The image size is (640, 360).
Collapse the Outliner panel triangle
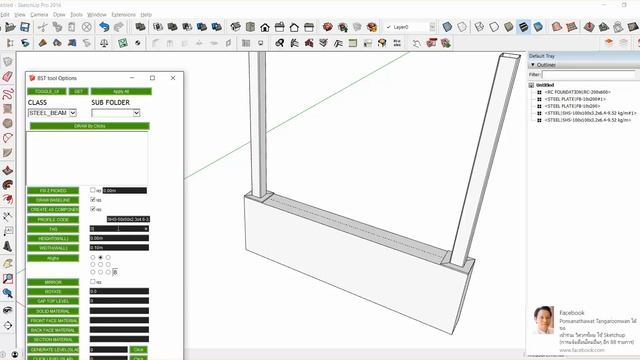click(x=533, y=65)
